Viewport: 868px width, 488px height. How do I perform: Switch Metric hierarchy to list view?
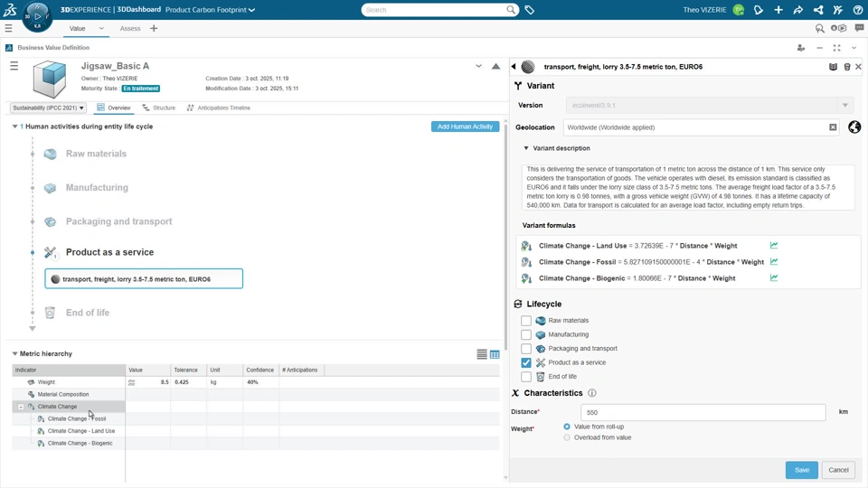click(x=482, y=354)
